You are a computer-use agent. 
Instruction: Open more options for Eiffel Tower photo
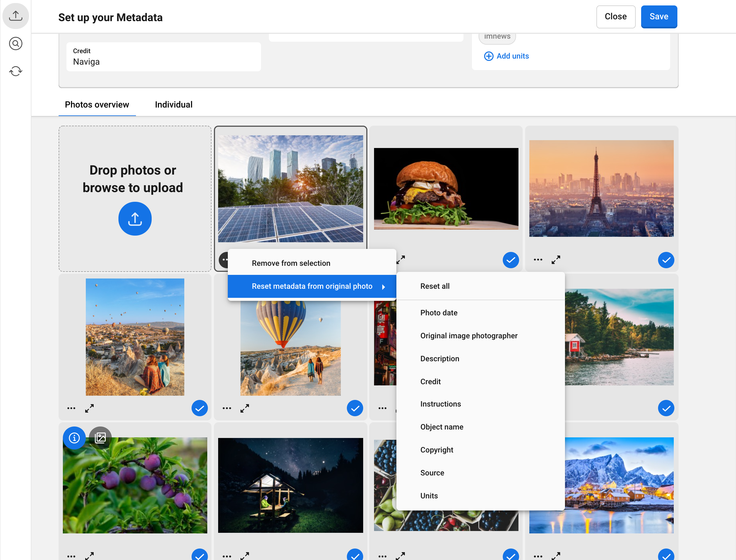(x=538, y=260)
